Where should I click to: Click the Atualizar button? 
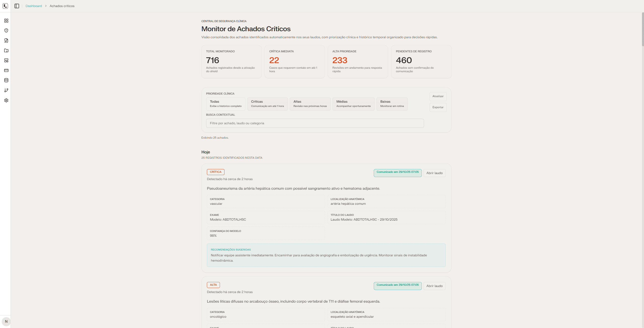[x=438, y=96]
